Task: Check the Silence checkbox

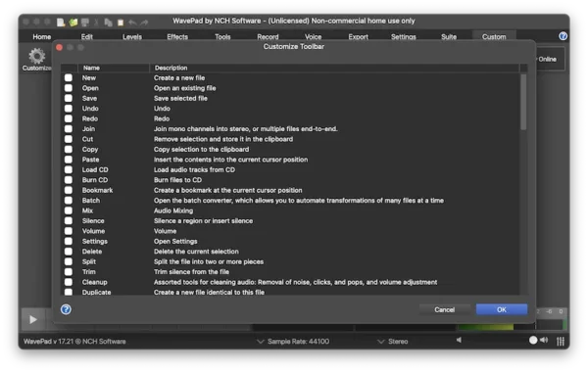Action: pos(69,221)
